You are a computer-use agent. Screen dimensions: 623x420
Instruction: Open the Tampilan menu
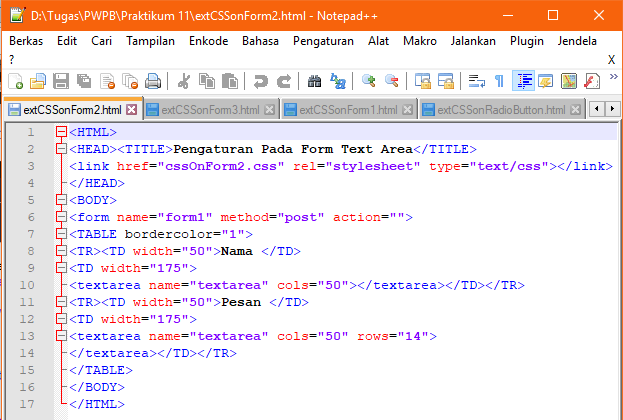[x=151, y=41]
